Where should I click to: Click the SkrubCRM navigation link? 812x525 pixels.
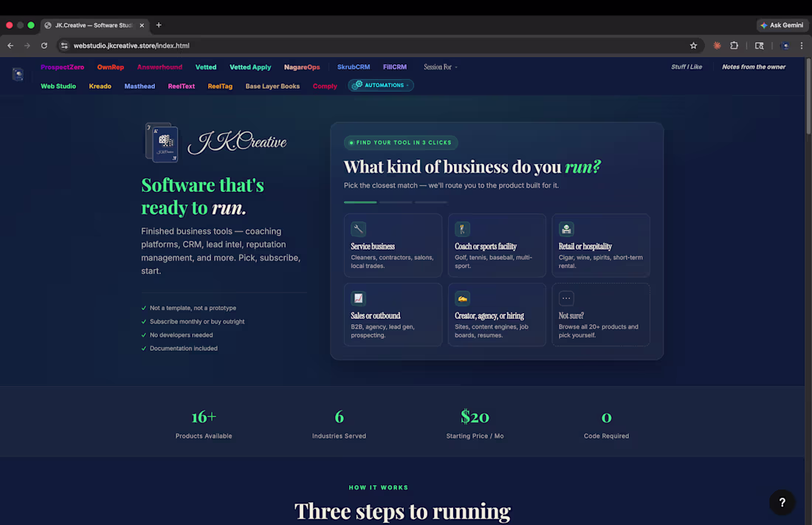click(x=353, y=66)
